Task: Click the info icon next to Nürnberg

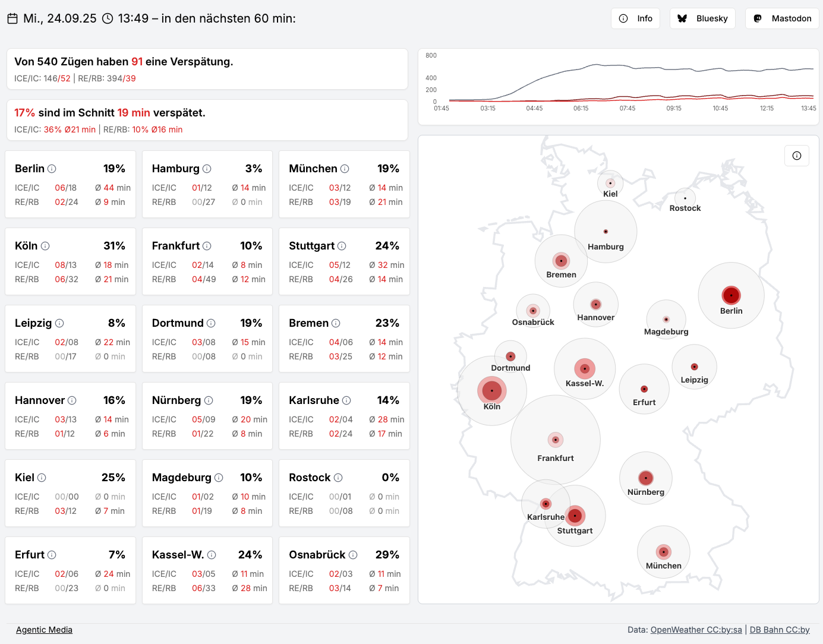Action: (209, 400)
